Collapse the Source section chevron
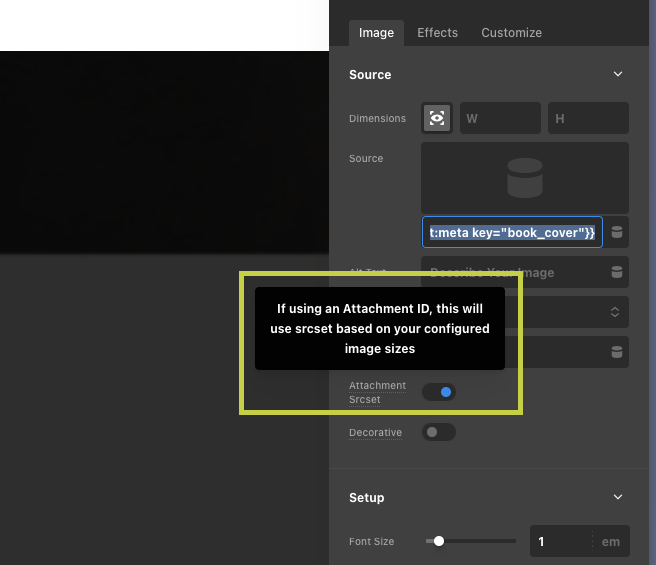Viewport: 656px width, 565px height. click(x=618, y=74)
